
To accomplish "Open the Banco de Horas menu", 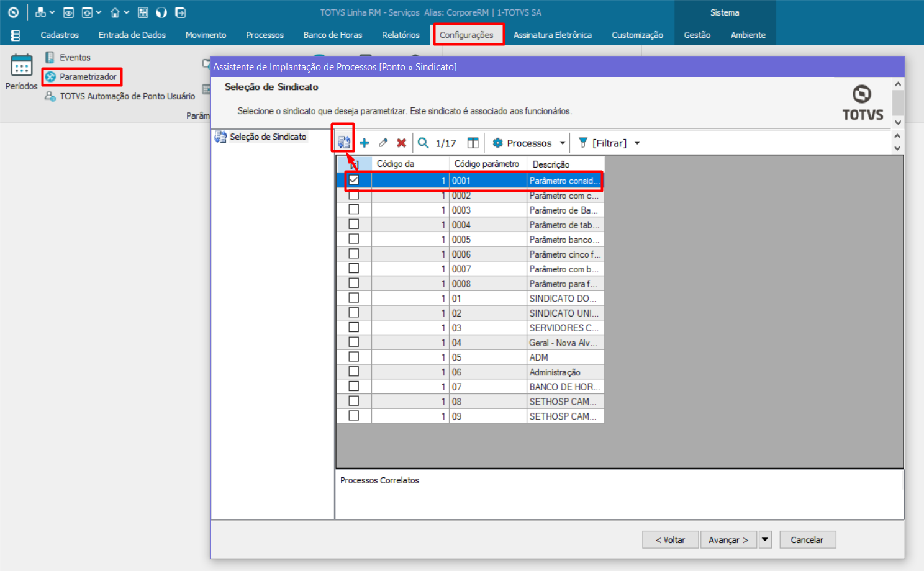I will 333,35.
